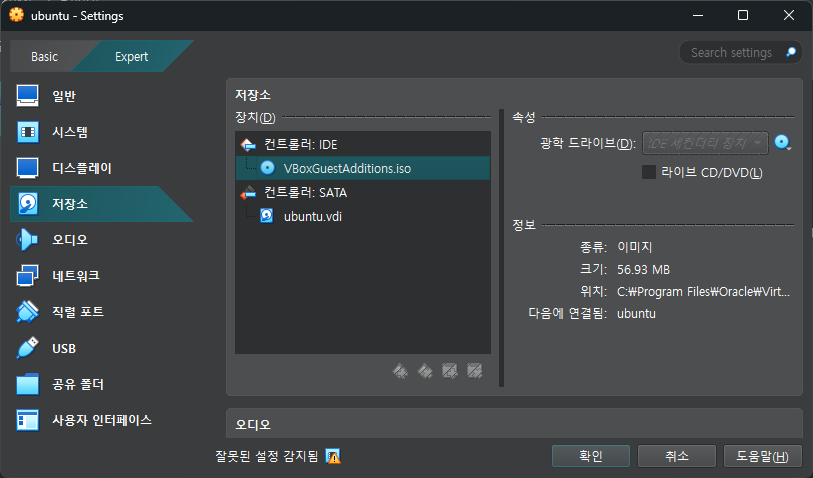Click the optical disk chooser icon
813x478 pixels.
pyautogui.click(x=782, y=143)
